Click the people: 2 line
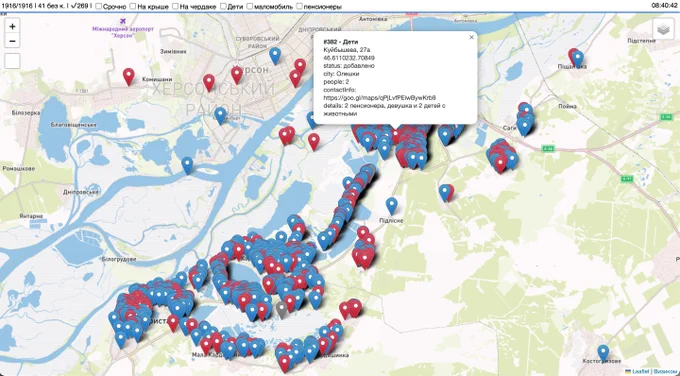Image resolution: width=680 pixels, height=376 pixels. pyautogui.click(x=336, y=82)
